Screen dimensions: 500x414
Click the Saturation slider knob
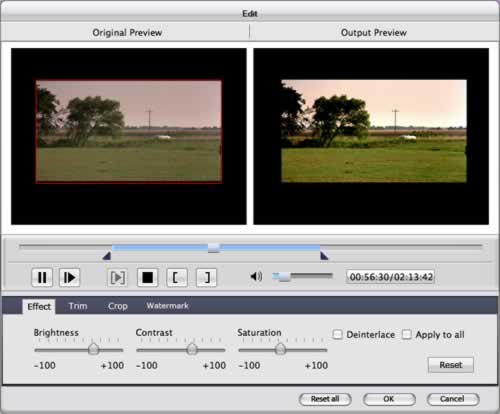pyautogui.click(x=280, y=349)
